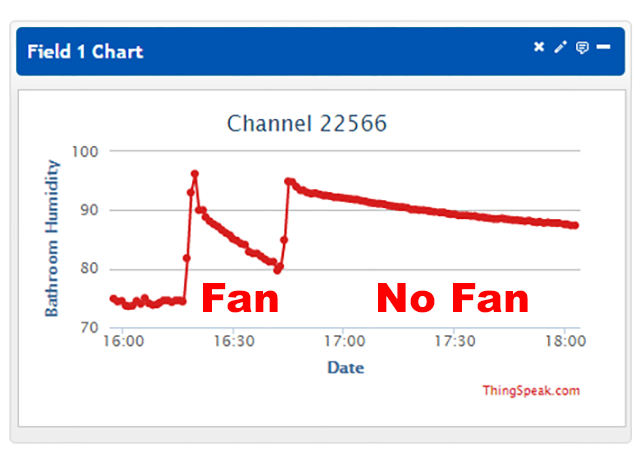The width and height of the screenshot is (640, 464).
Task: Click the first data point near 16:00
Action: pos(114,299)
